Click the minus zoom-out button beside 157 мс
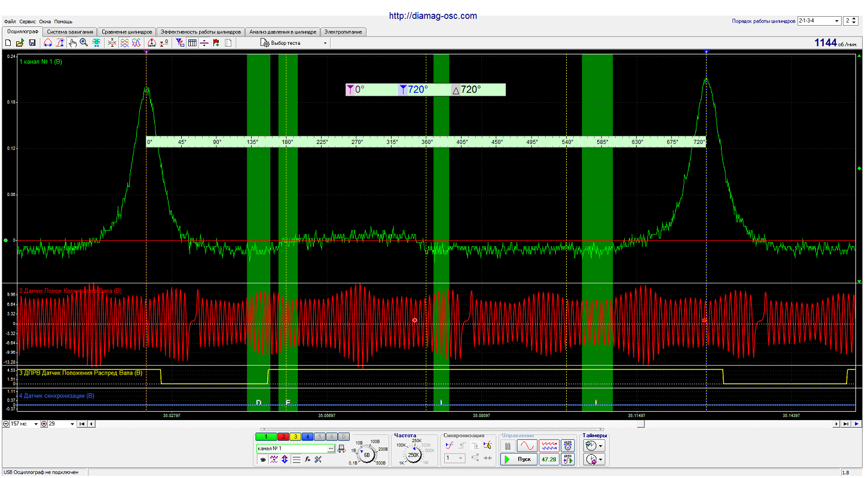868x478 pixels. tap(5, 424)
